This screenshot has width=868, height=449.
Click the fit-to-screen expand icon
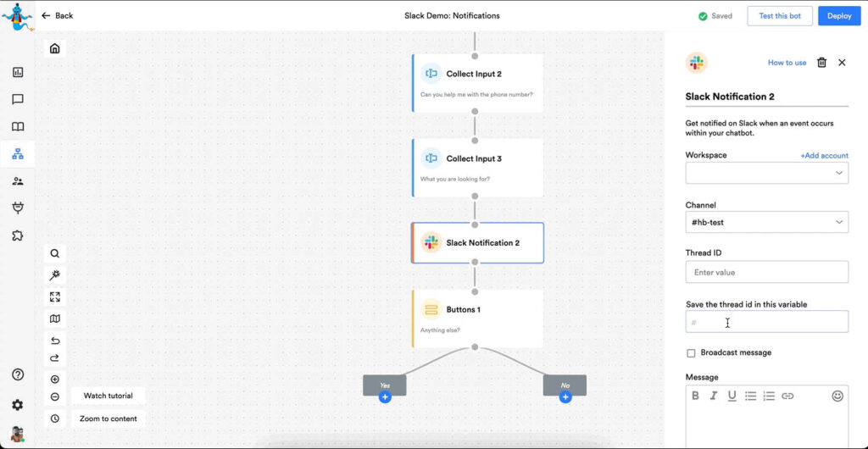coord(55,297)
